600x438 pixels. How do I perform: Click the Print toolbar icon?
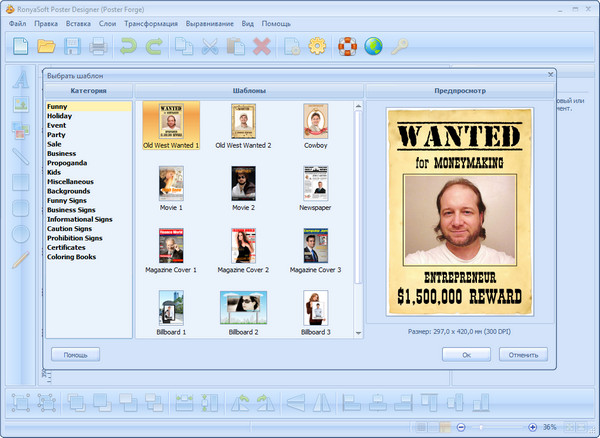pyautogui.click(x=98, y=45)
